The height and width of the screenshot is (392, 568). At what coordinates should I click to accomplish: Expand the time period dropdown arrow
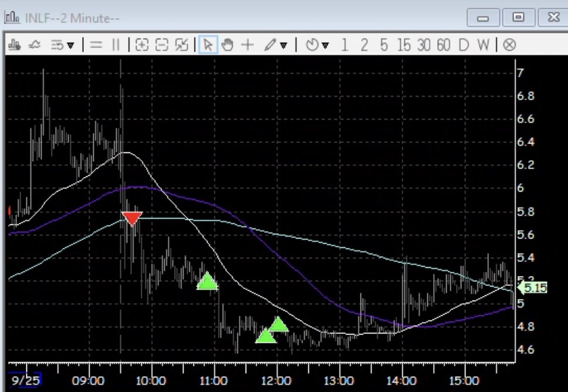click(x=325, y=46)
